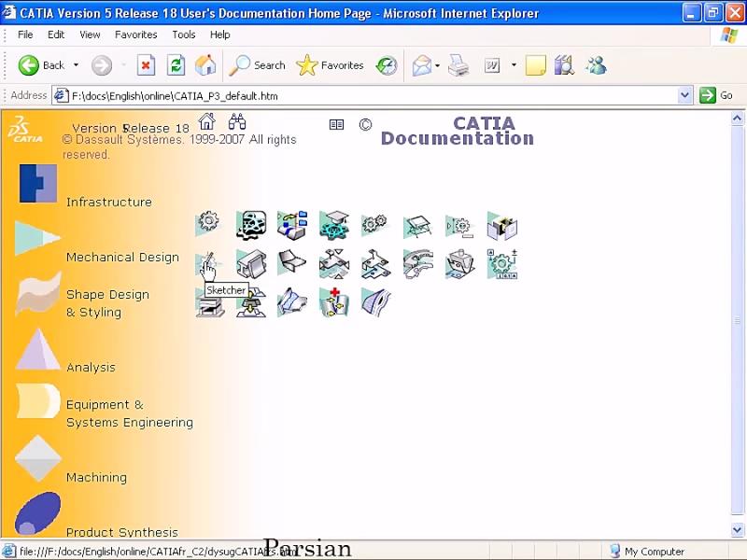Screen dimensions: 747x560
Task: Open the Tools menu
Action: point(184,35)
